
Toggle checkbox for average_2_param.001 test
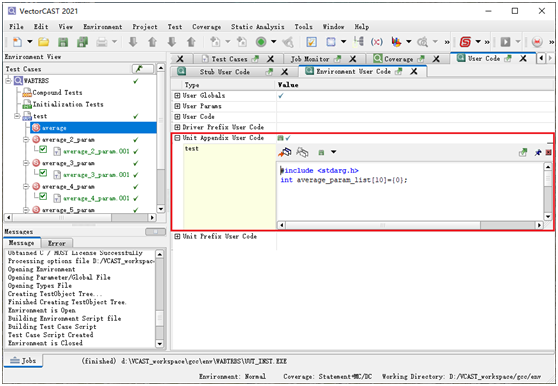pos(43,149)
